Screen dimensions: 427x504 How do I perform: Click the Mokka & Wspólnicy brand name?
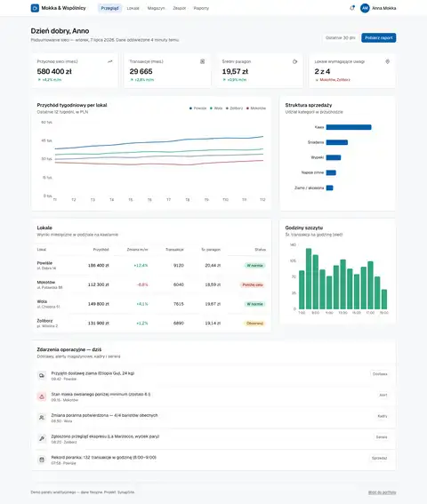(63, 8)
